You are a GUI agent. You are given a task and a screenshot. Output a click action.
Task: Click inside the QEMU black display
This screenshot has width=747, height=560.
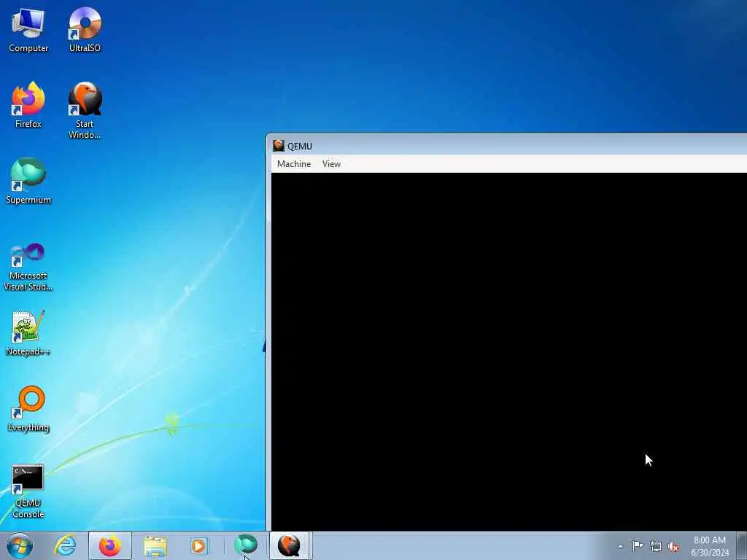click(x=508, y=351)
